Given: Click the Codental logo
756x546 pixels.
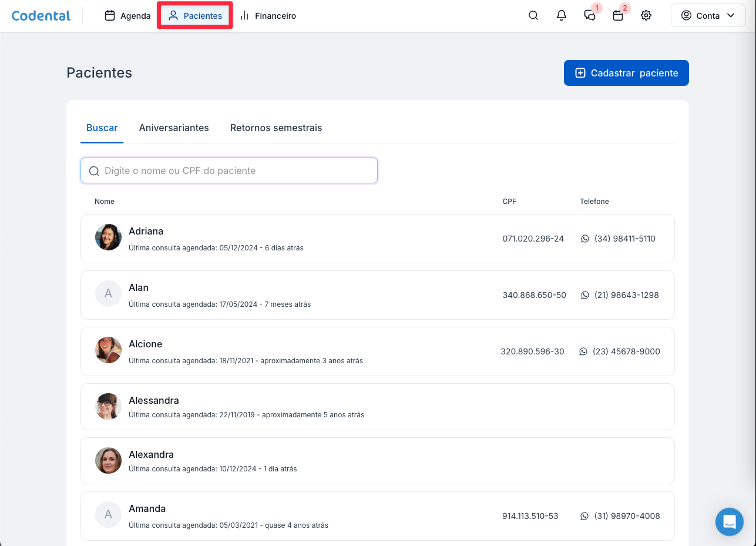Looking at the screenshot, I should [x=41, y=16].
